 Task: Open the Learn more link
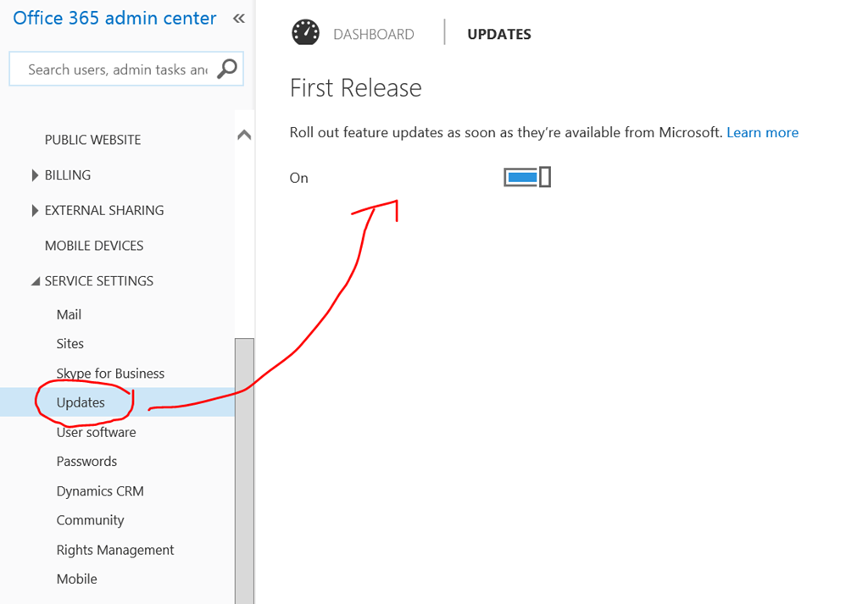762,132
